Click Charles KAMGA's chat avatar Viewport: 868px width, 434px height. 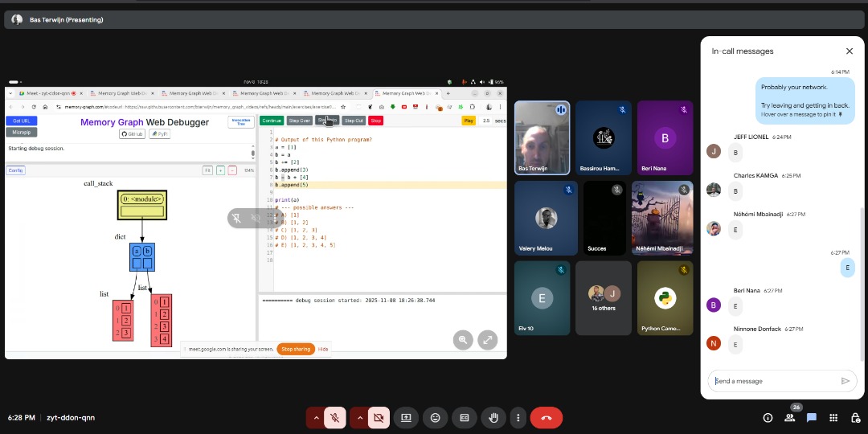(714, 190)
